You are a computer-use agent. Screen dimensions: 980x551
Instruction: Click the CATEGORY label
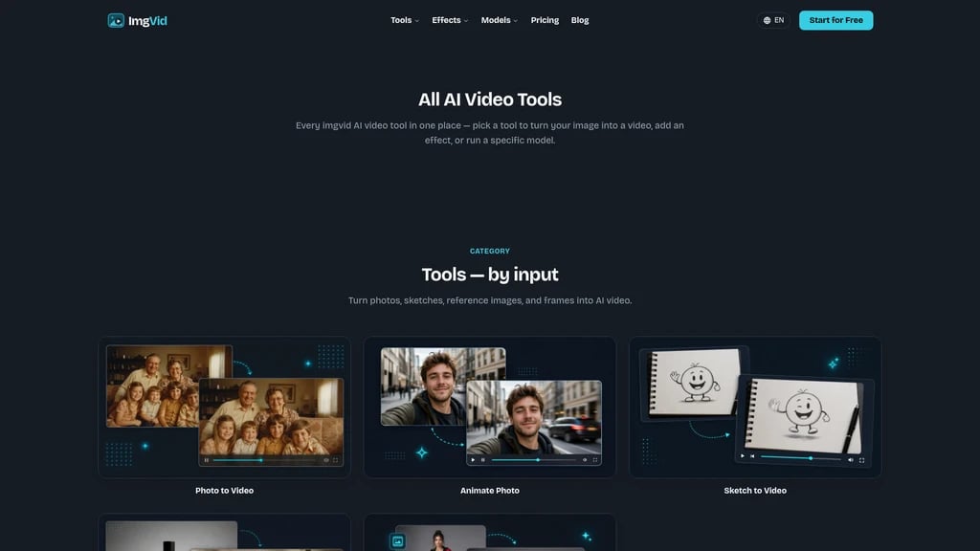point(489,252)
